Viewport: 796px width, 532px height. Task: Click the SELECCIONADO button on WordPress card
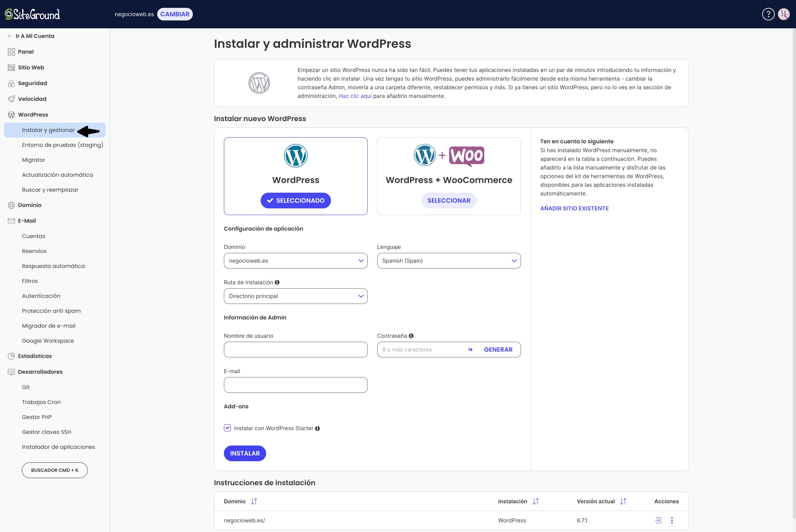(296, 201)
